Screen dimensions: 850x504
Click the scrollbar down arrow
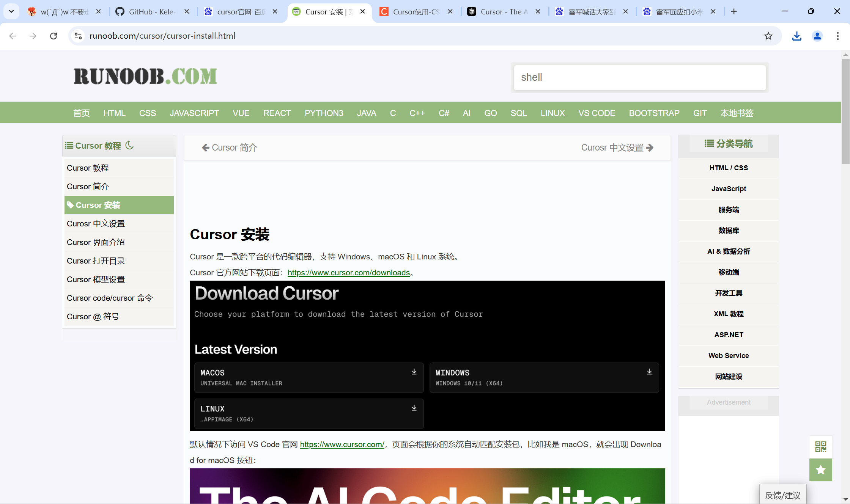(x=845, y=499)
